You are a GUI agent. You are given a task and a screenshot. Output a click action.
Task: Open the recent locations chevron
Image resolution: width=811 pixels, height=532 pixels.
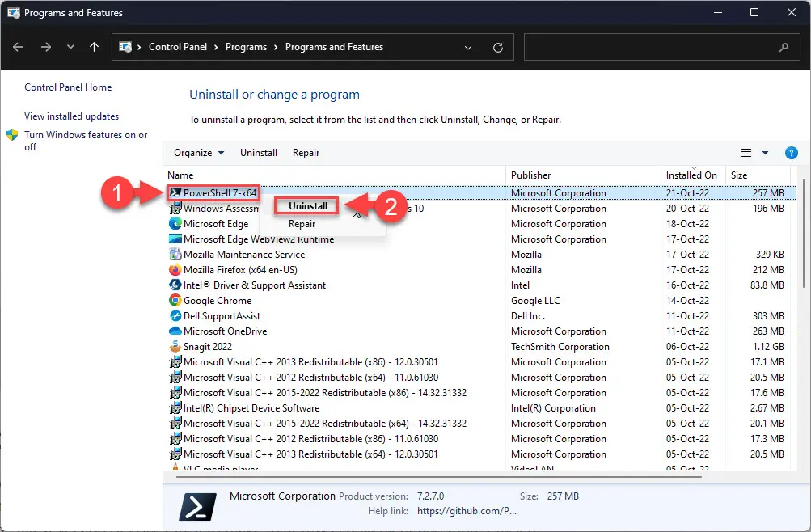[x=70, y=47]
